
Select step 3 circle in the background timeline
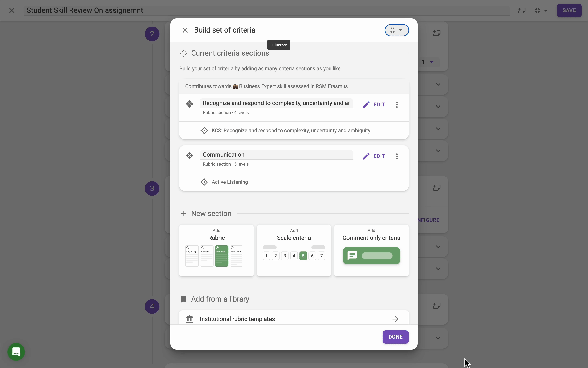[x=152, y=188]
